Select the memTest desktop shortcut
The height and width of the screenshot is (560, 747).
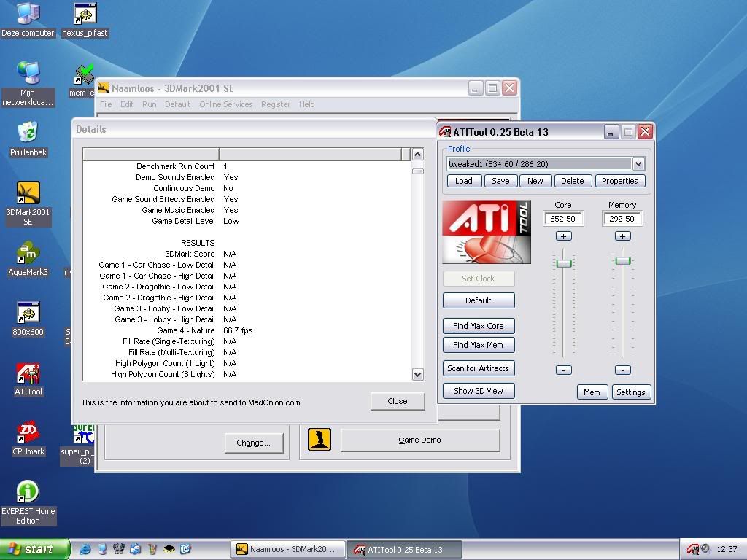[84, 81]
